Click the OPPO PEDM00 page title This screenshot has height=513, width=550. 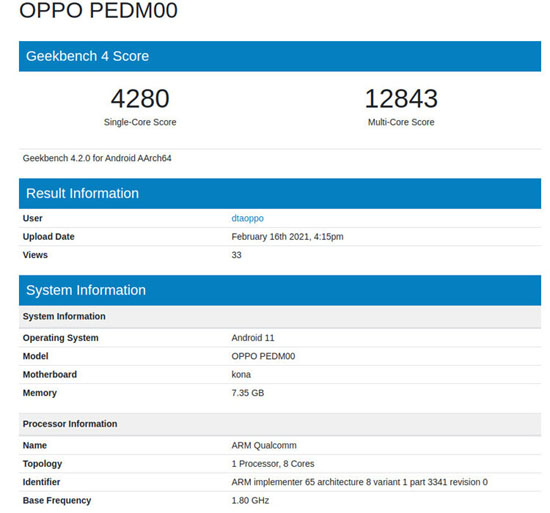pyautogui.click(x=98, y=10)
